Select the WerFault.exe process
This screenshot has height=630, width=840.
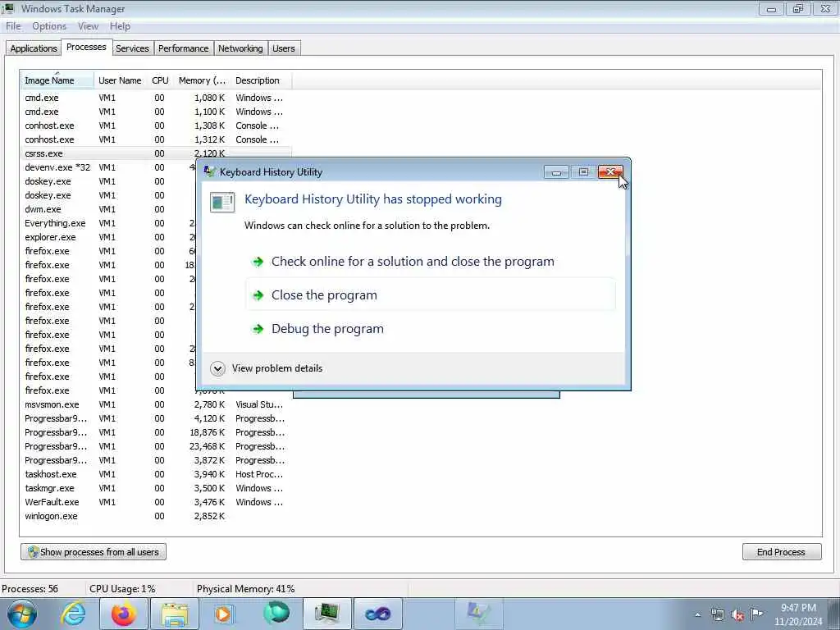[157, 502]
